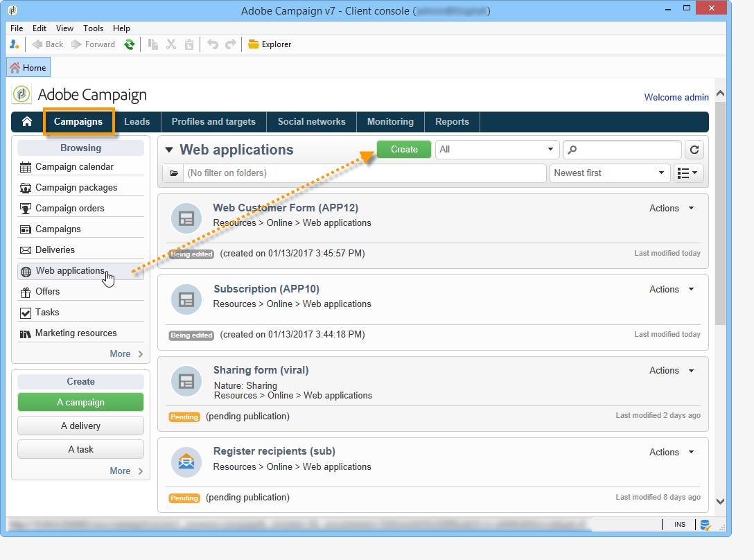Collapse the Web applications section triangle
The width and height of the screenshot is (754, 560).
[x=169, y=150]
